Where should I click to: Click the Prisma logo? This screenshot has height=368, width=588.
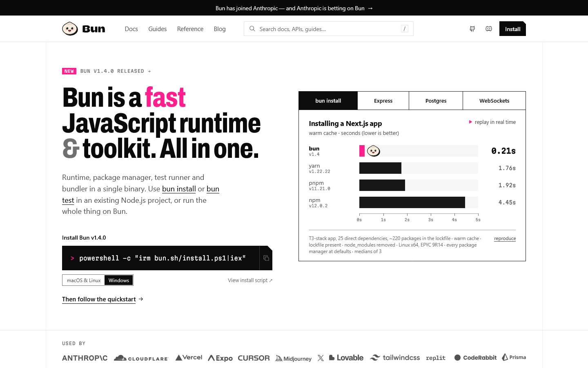[x=514, y=357]
